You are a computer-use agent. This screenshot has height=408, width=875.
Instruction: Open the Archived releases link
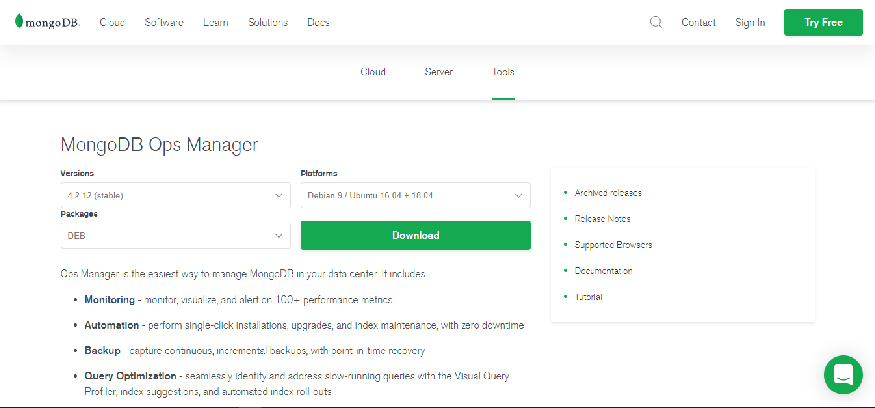tap(608, 193)
